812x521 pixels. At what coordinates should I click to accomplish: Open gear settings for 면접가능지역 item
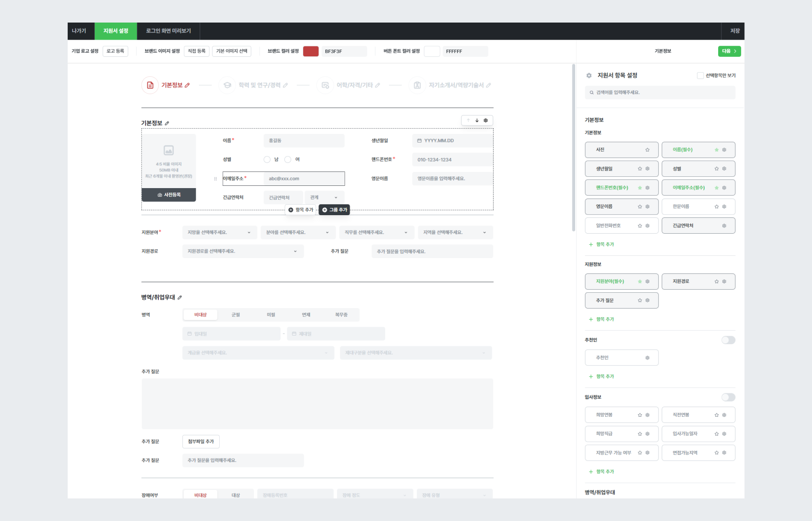click(724, 453)
